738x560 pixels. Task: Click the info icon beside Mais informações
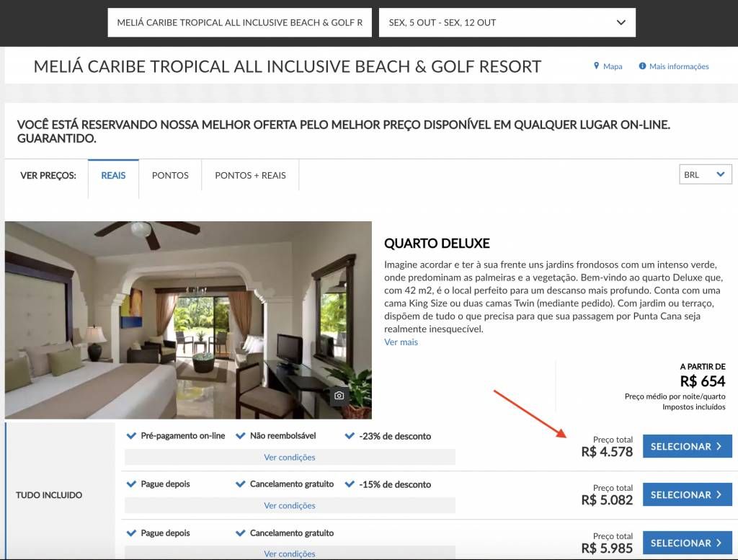[642, 66]
